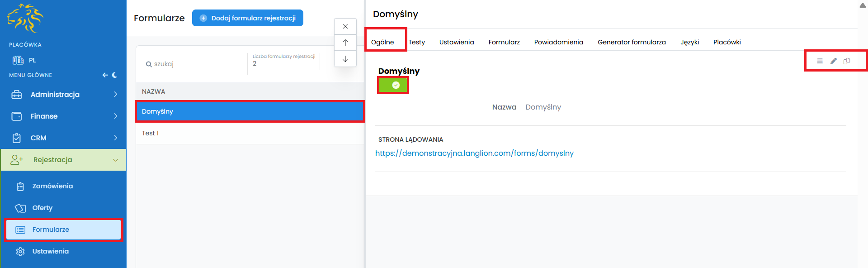Expand the Finanse menu
The height and width of the screenshot is (268, 868).
[63, 116]
